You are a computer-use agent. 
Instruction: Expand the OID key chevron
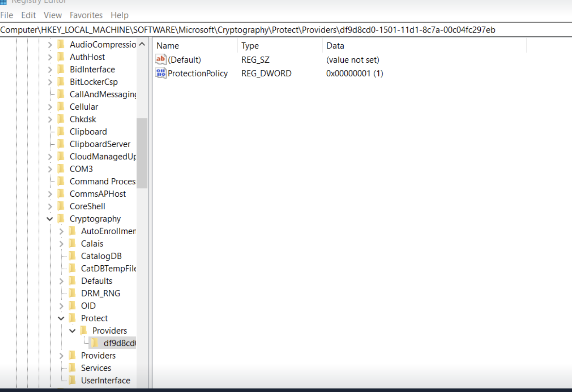(61, 306)
